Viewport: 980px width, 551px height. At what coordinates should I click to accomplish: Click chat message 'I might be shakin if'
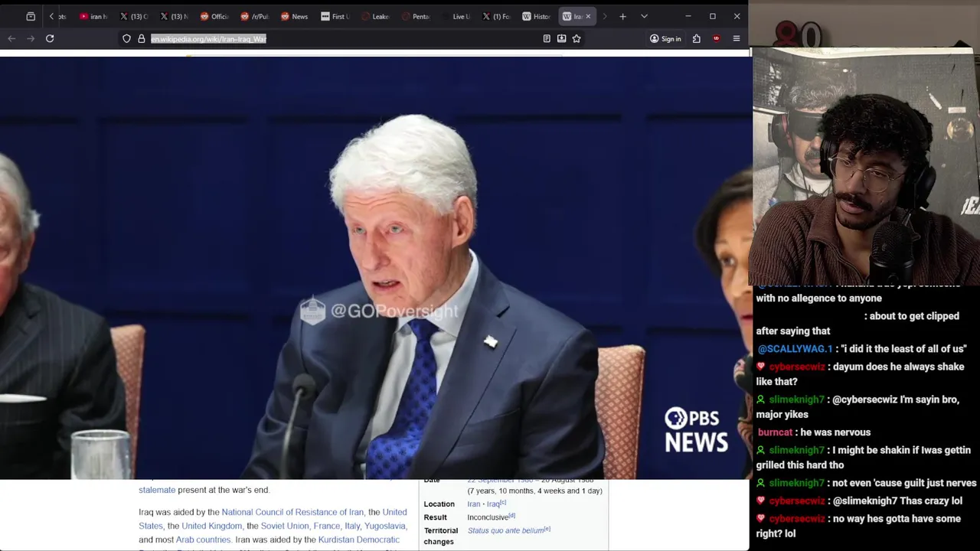864,458
